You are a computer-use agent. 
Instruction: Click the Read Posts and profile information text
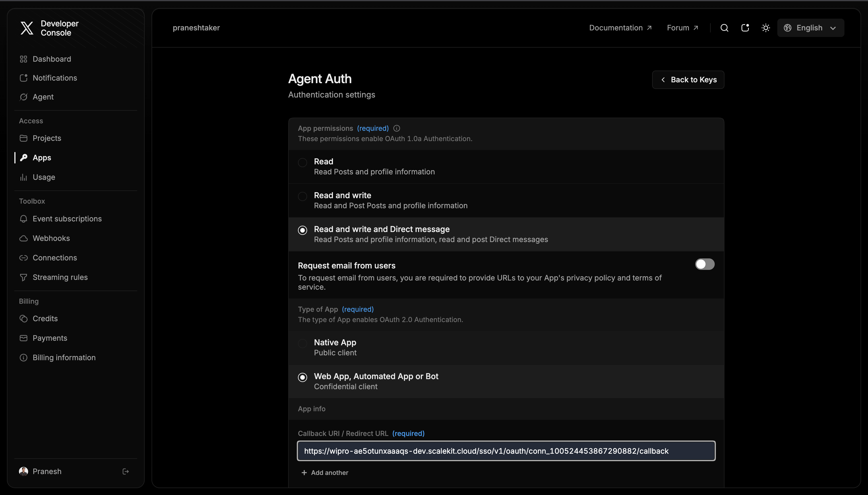point(374,172)
